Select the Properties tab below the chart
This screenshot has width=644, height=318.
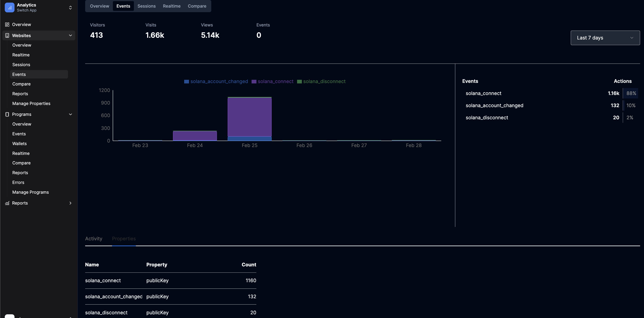click(124, 239)
